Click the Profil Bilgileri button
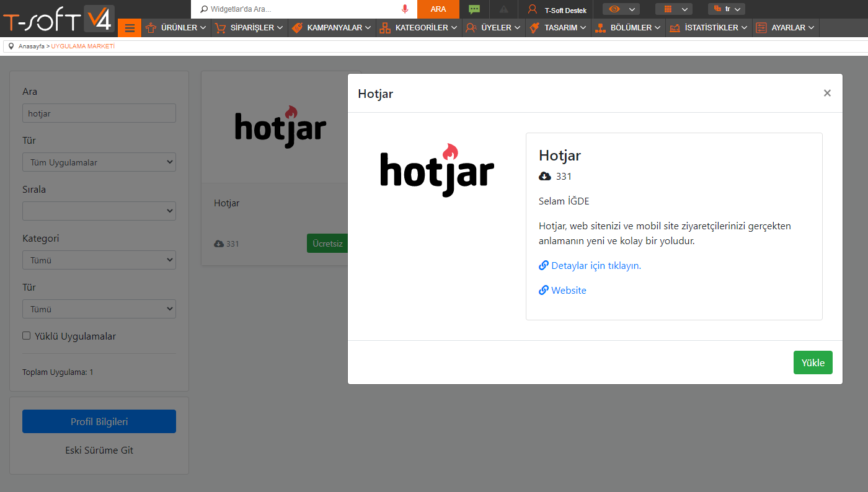Image resolution: width=868 pixels, height=492 pixels. (x=99, y=421)
